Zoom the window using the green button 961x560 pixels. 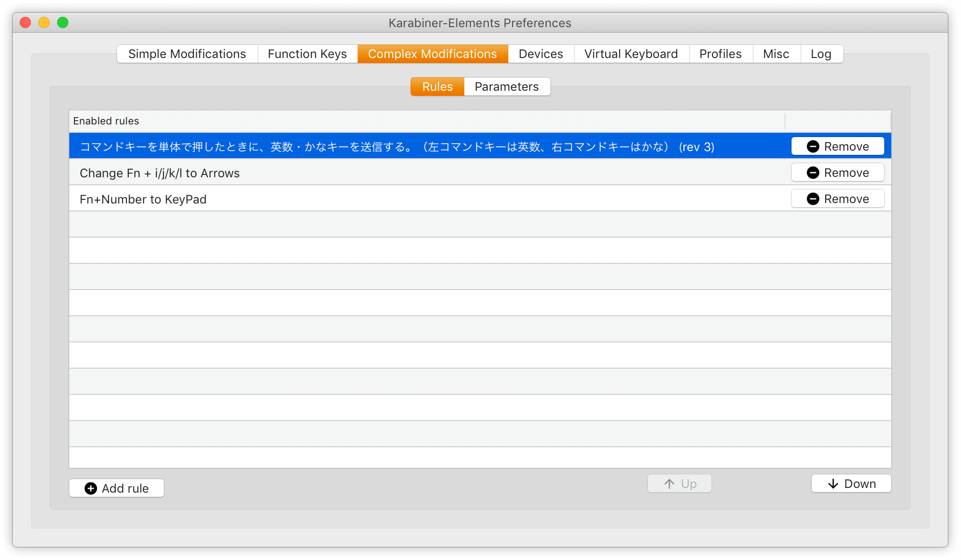coord(63,22)
